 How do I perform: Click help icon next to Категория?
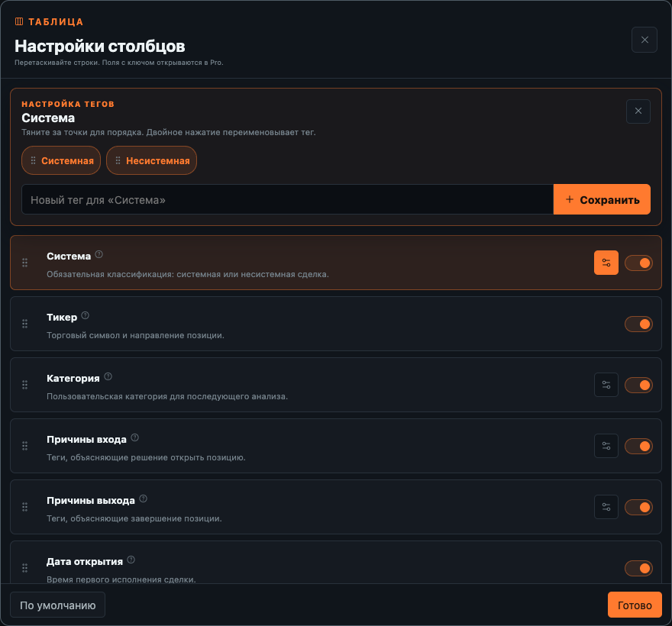pos(108,376)
